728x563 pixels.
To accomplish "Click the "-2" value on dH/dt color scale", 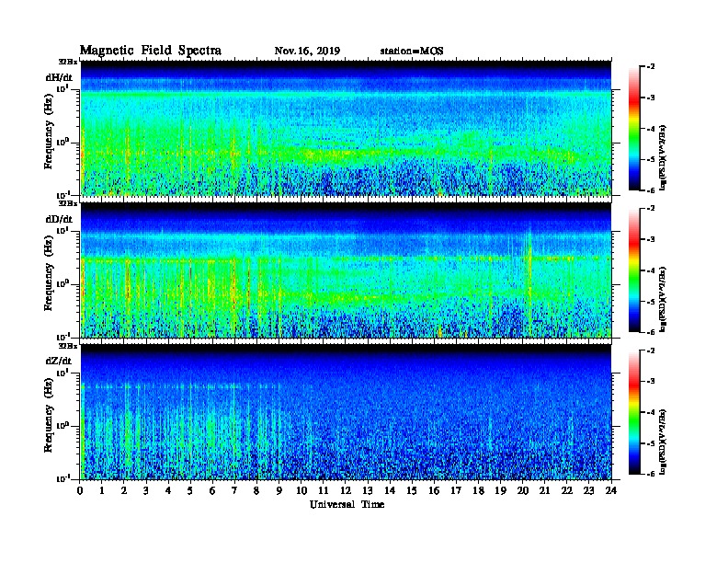I will pyautogui.click(x=651, y=67).
